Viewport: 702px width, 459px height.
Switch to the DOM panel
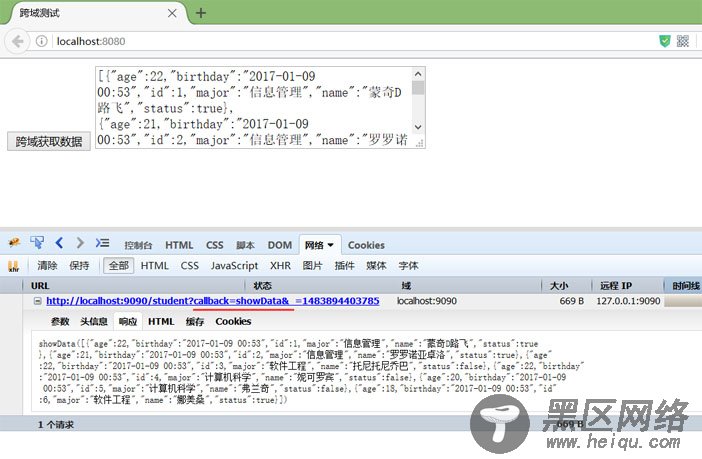tap(280, 245)
